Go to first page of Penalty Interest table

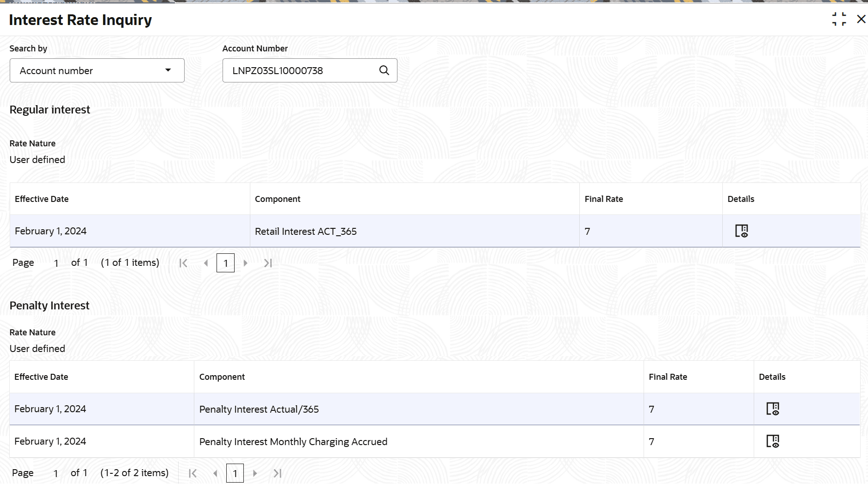[193, 473]
